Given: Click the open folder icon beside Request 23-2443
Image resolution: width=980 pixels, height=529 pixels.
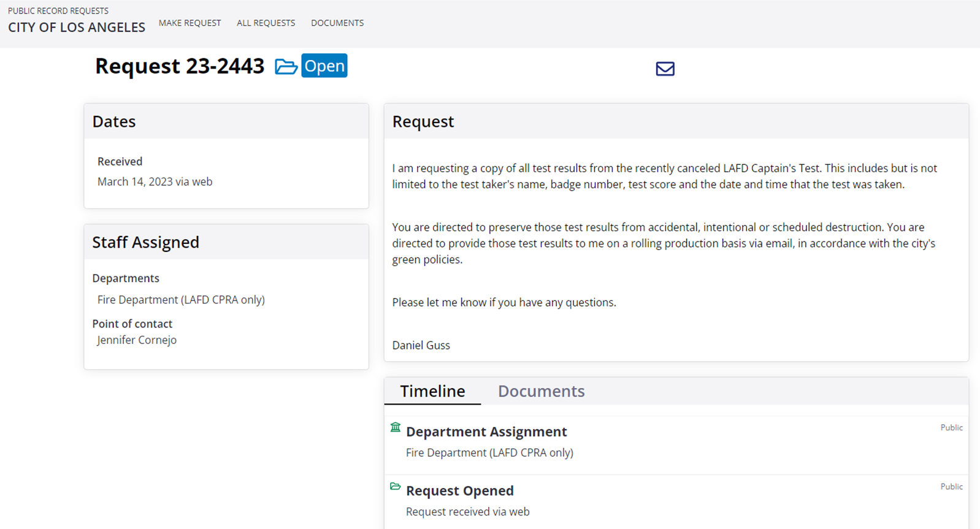Looking at the screenshot, I should 286,66.
